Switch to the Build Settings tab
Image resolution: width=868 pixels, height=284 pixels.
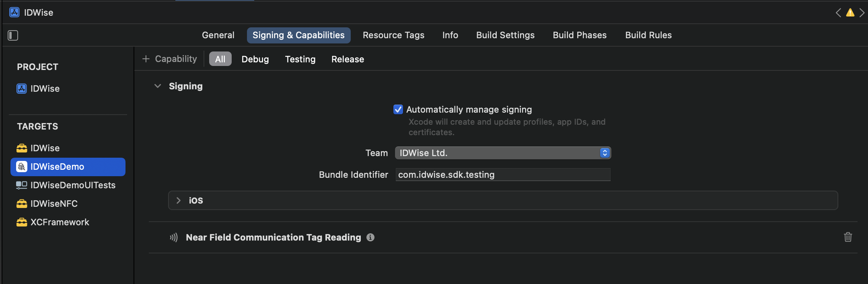(x=505, y=35)
